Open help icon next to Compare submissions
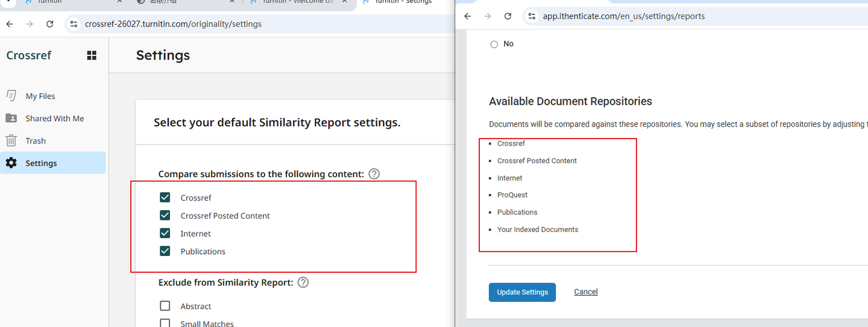 point(374,174)
